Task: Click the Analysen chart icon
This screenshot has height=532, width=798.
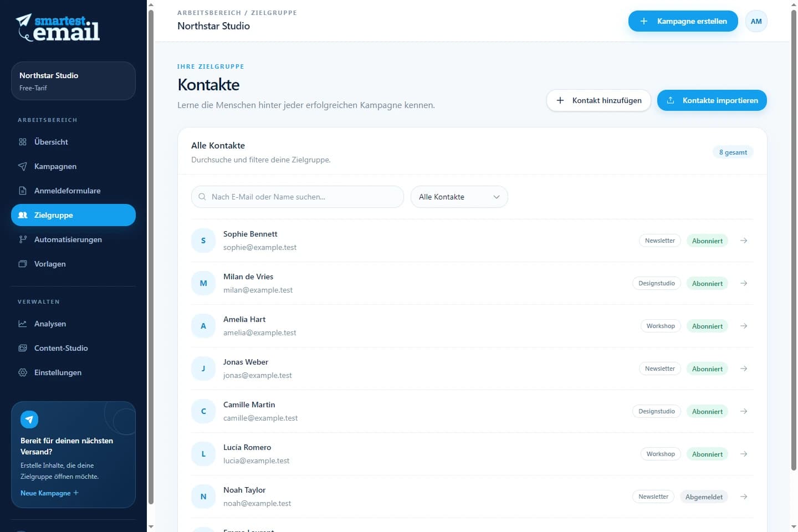Action: (23, 324)
